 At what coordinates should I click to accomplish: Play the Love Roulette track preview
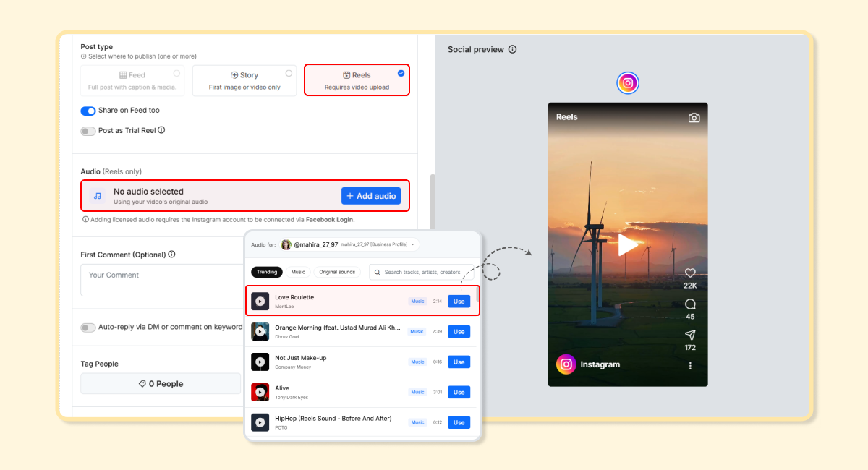point(260,302)
